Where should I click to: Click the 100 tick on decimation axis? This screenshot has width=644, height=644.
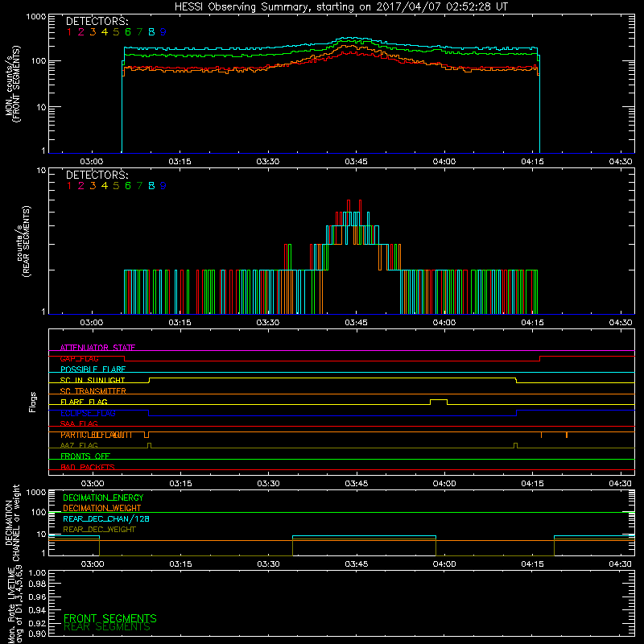39,512
